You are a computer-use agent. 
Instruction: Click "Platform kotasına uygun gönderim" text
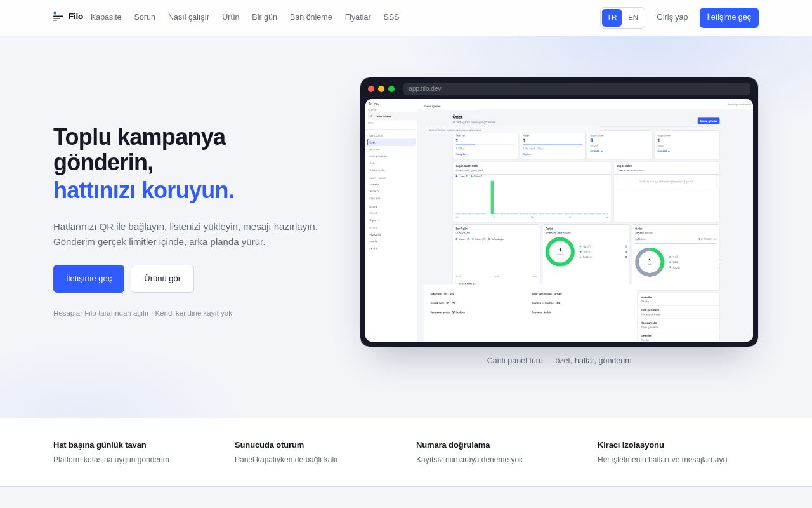coord(111,460)
